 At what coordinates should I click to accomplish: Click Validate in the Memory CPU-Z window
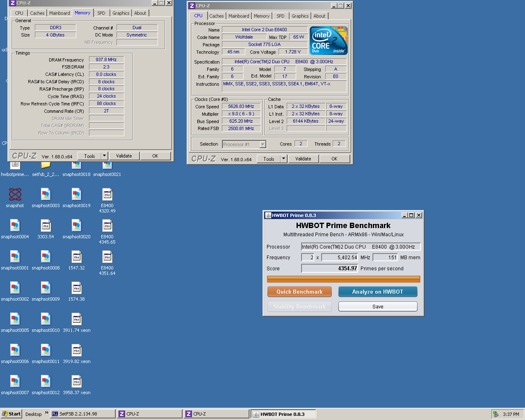[124, 156]
